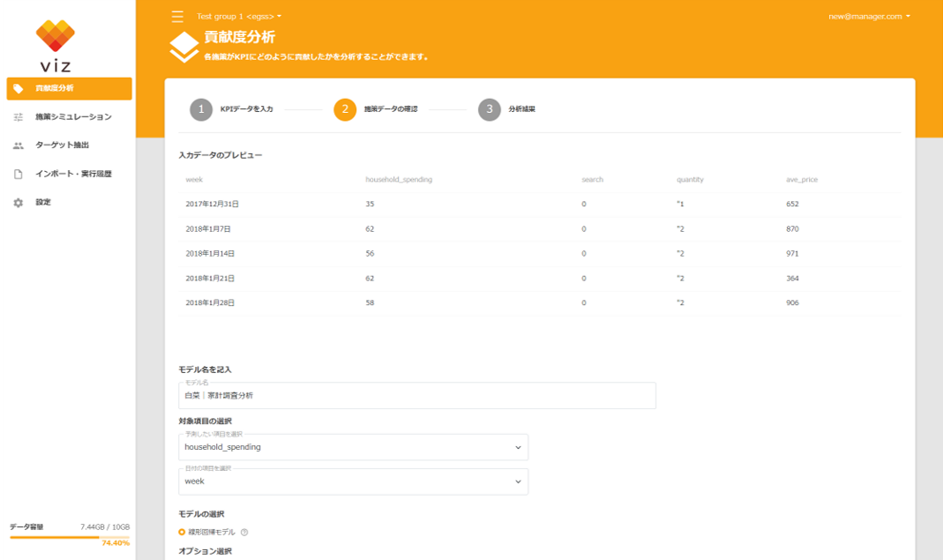
Task: Click the モデル名 input field
Action: 416,396
